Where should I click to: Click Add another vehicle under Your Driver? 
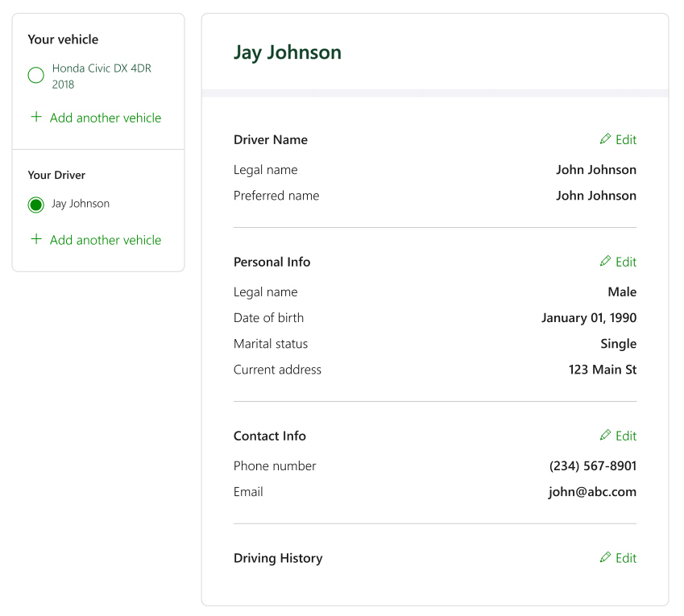click(105, 241)
